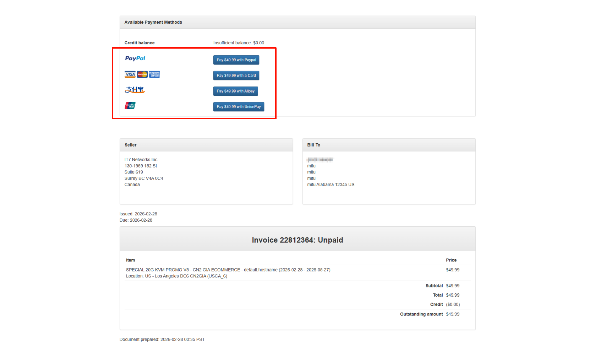595x364 pixels.
Task: Click the Credit balance label
Action: 139,43
